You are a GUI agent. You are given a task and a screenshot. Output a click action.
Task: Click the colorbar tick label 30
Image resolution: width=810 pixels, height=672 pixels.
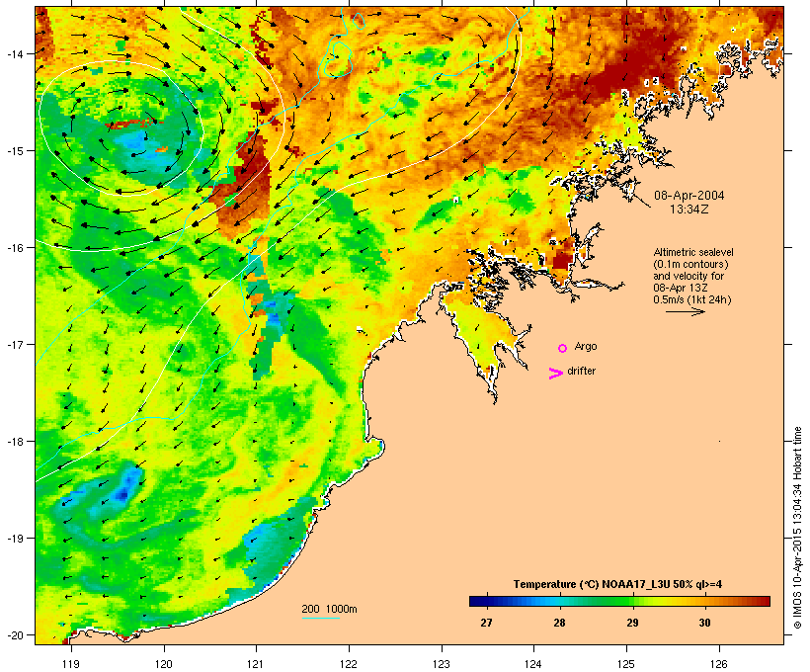click(x=704, y=623)
